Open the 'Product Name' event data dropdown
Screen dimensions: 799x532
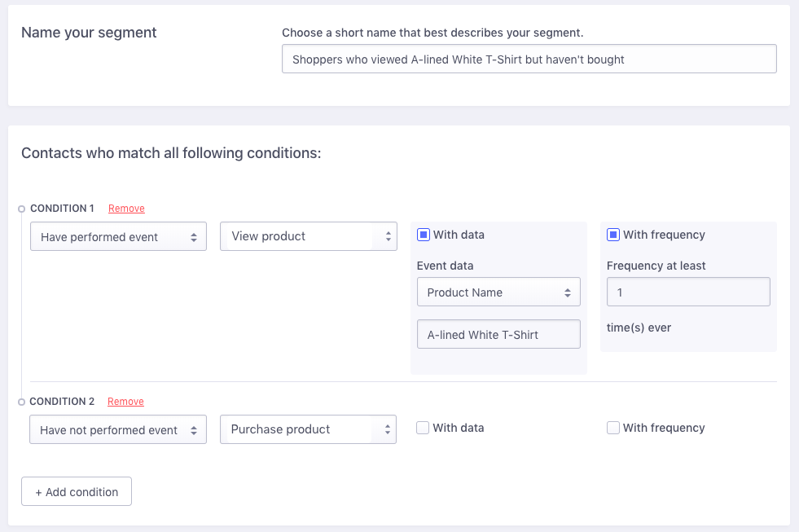pyautogui.click(x=498, y=292)
